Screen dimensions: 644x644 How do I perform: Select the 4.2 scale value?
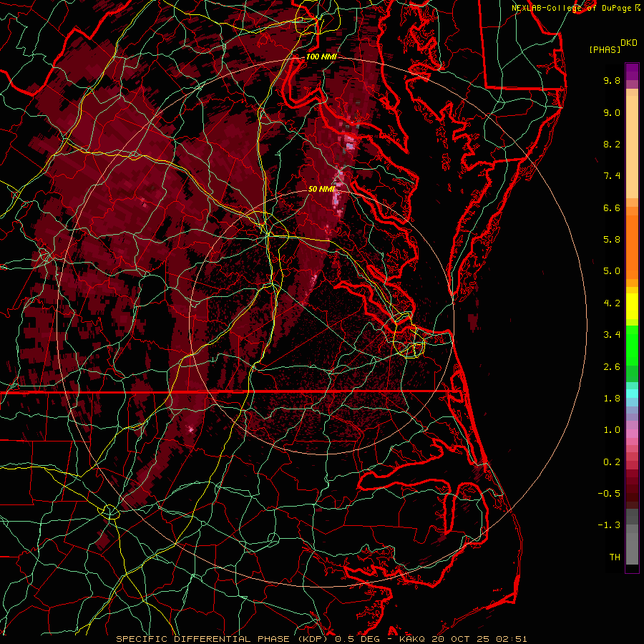[x=612, y=303]
